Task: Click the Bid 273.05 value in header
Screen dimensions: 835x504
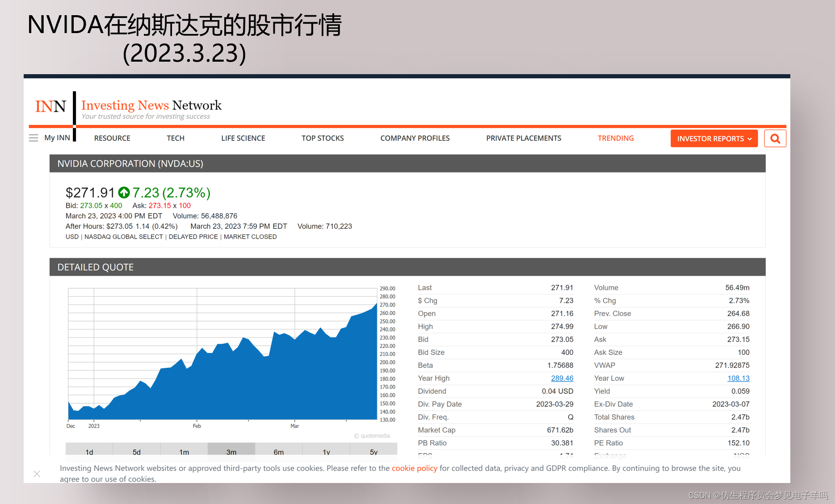Action: click(x=91, y=206)
